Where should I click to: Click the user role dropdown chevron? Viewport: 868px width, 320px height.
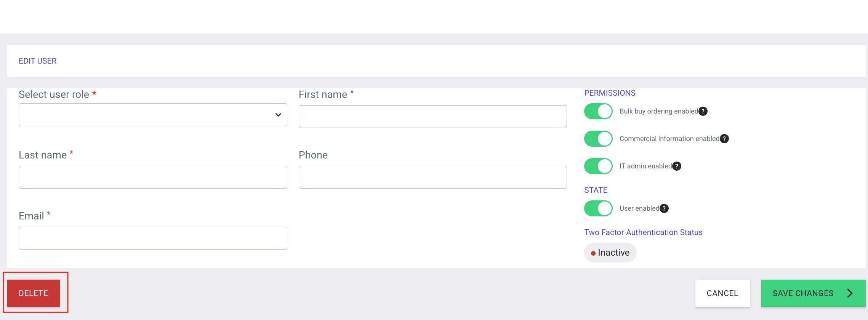point(278,115)
